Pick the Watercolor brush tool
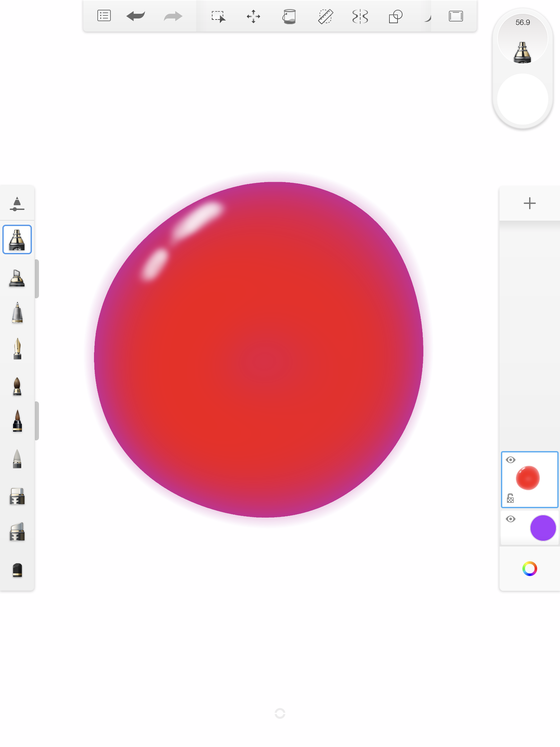 coord(17,387)
